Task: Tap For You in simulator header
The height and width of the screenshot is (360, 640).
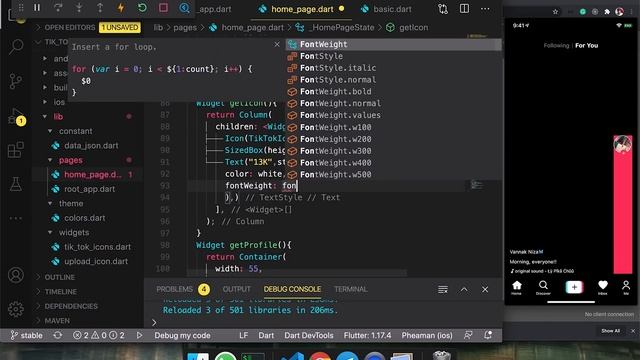Action: [587, 45]
